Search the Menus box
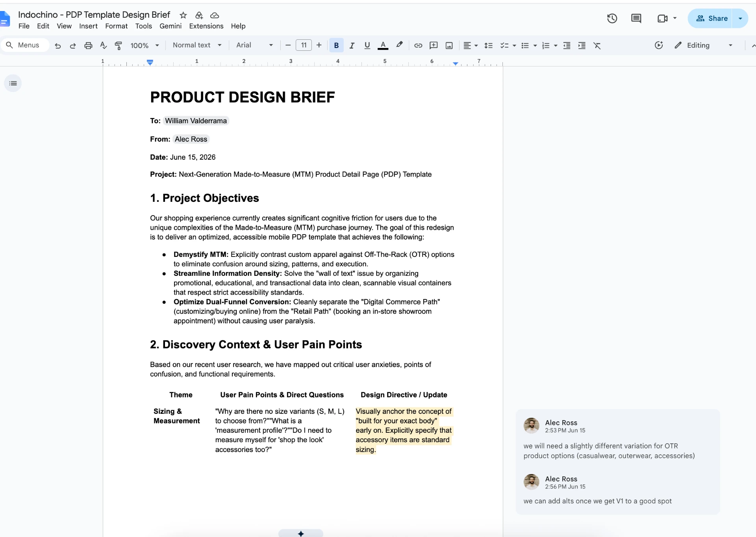756x537 pixels. coord(25,45)
